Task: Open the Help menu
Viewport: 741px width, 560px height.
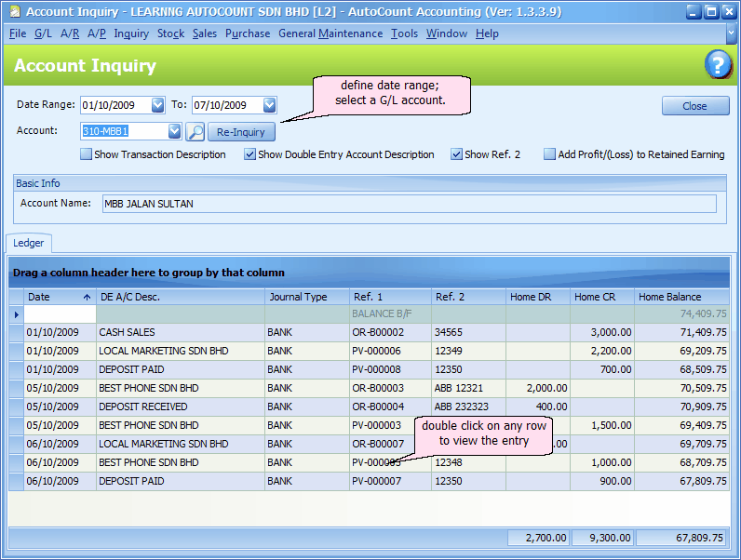Action: pos(487,33)
